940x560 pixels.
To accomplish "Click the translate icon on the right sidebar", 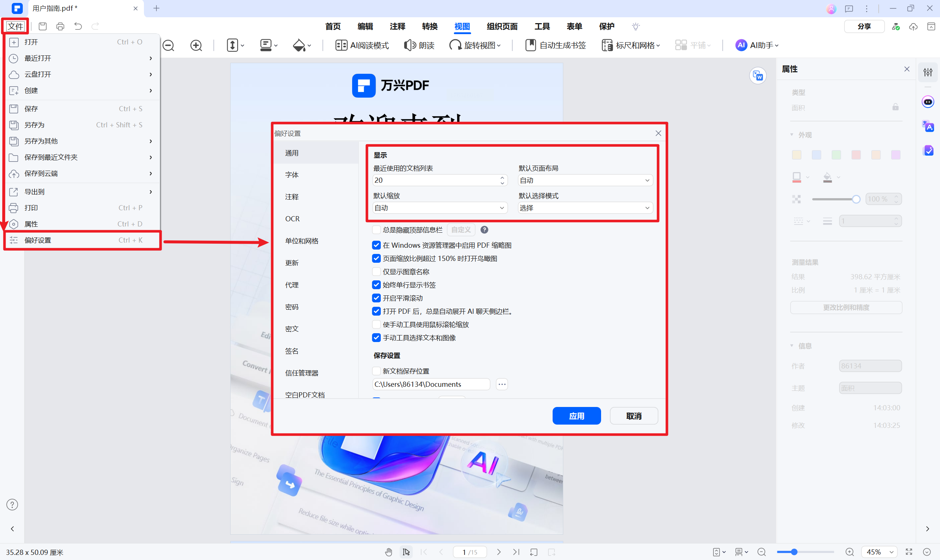I will (928, 126).
